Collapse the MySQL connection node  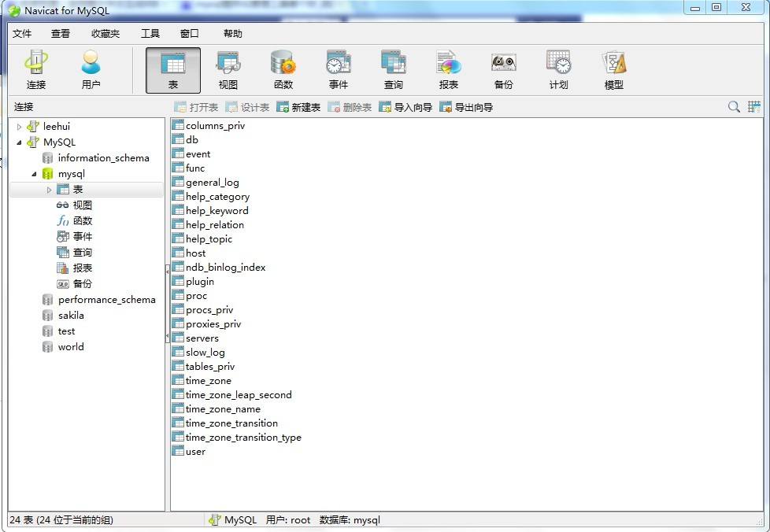coord(19,142)
